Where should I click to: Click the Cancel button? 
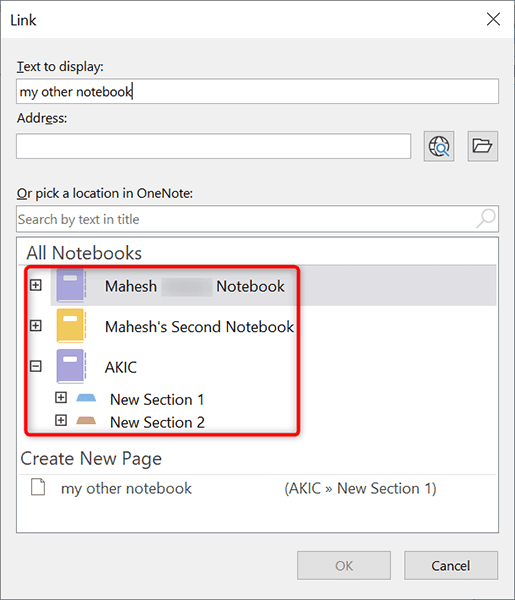451,566
